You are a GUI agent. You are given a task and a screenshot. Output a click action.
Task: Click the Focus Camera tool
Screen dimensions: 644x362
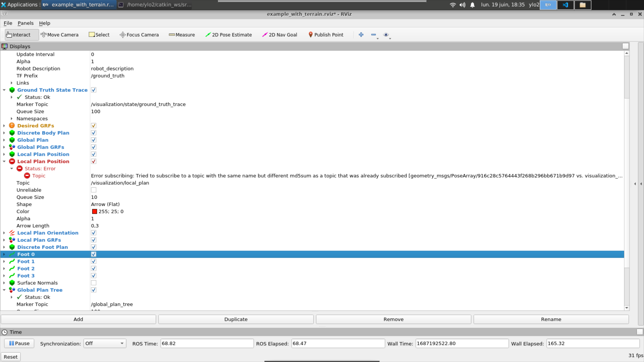139,35
